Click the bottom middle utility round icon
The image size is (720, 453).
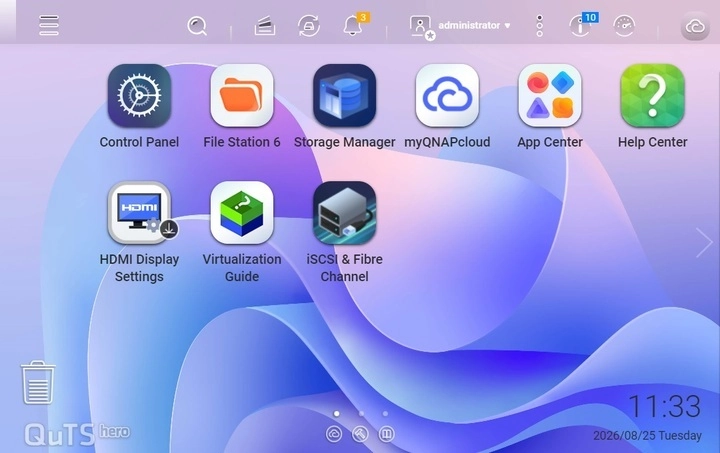point(360,434)
